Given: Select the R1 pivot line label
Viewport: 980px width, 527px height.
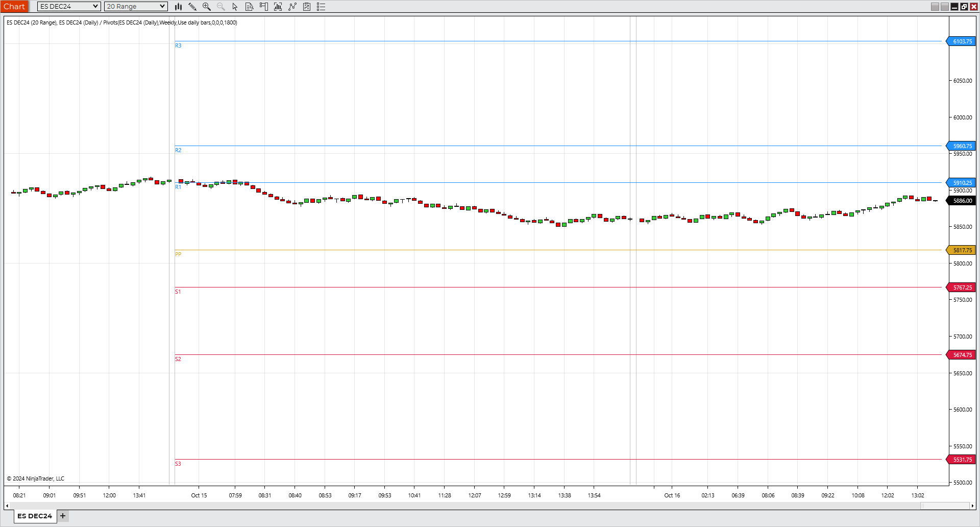Looking at the screenshot, I should (x=178, y=187).
